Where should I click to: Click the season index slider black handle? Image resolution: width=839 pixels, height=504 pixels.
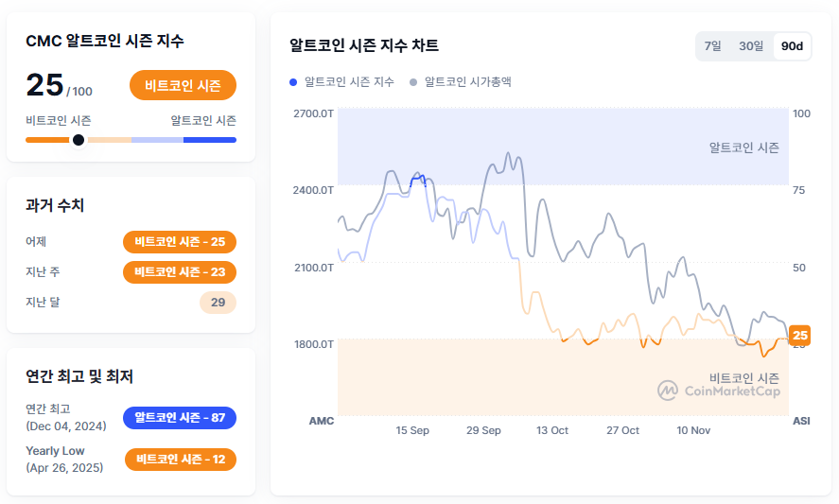(x=79, y=140)
